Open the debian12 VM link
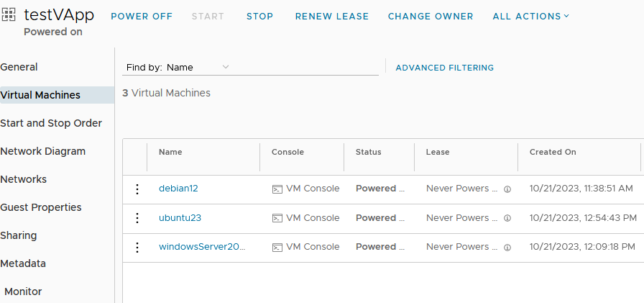 pos(178,189)
